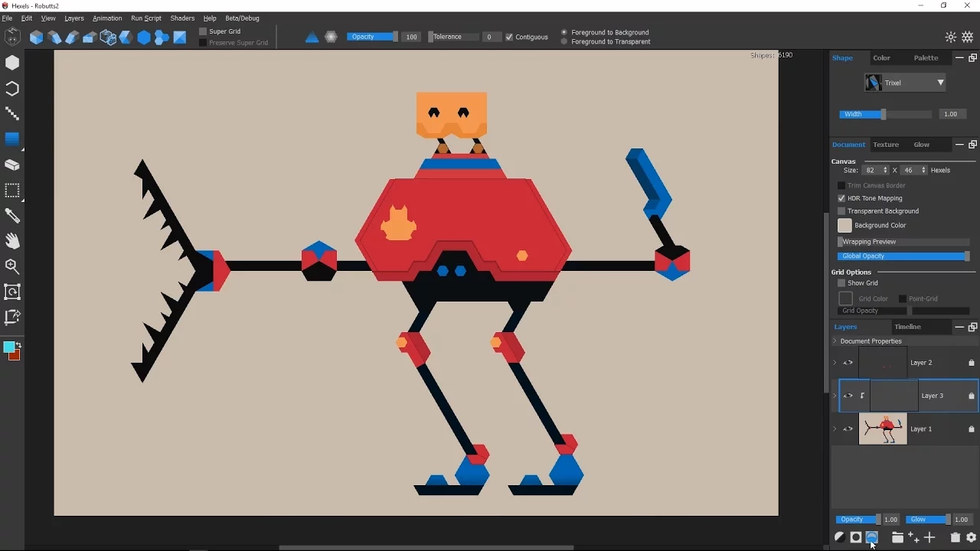This screenshot has width=980, height=551.
Task: Uncheck the Contiguous checkbox
Action: pyautogui.click(x=509, y=37)
